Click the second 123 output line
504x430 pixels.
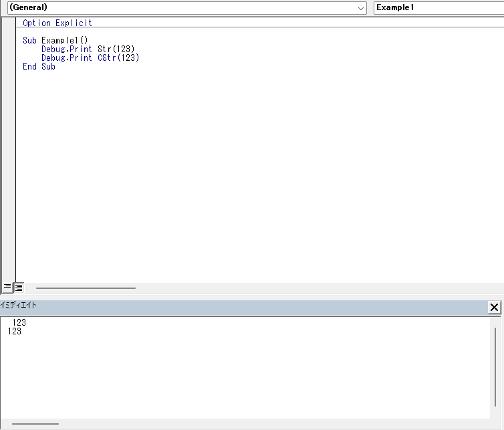coord(15,331)
